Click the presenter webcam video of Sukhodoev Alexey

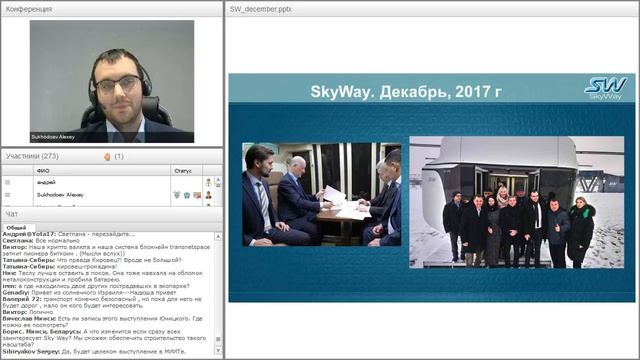tap(112, 81)
